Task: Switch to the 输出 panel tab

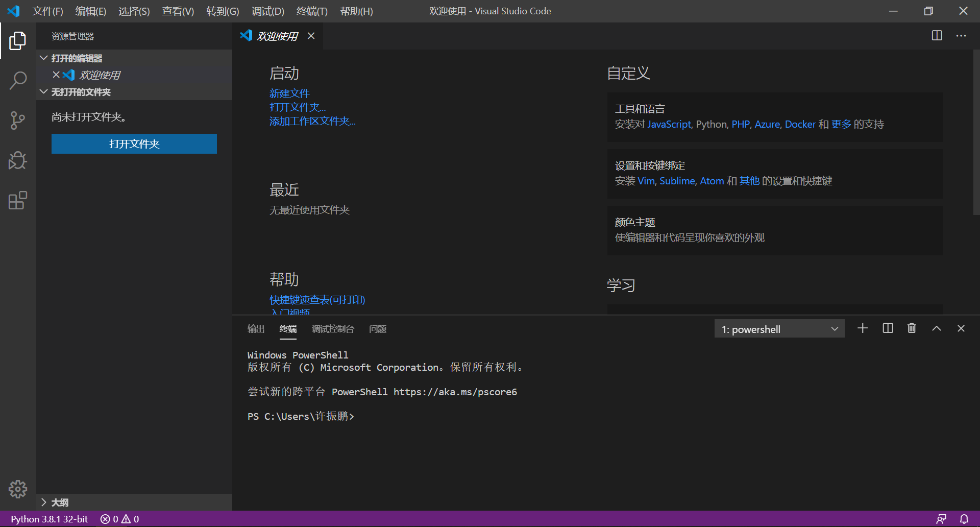Action: point(256,329)
